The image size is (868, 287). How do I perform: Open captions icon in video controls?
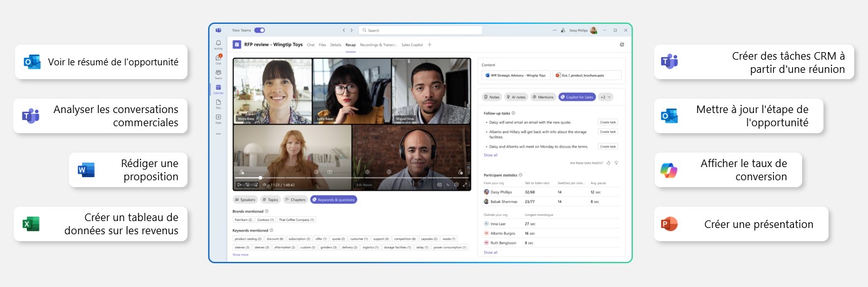pos(440,185)
